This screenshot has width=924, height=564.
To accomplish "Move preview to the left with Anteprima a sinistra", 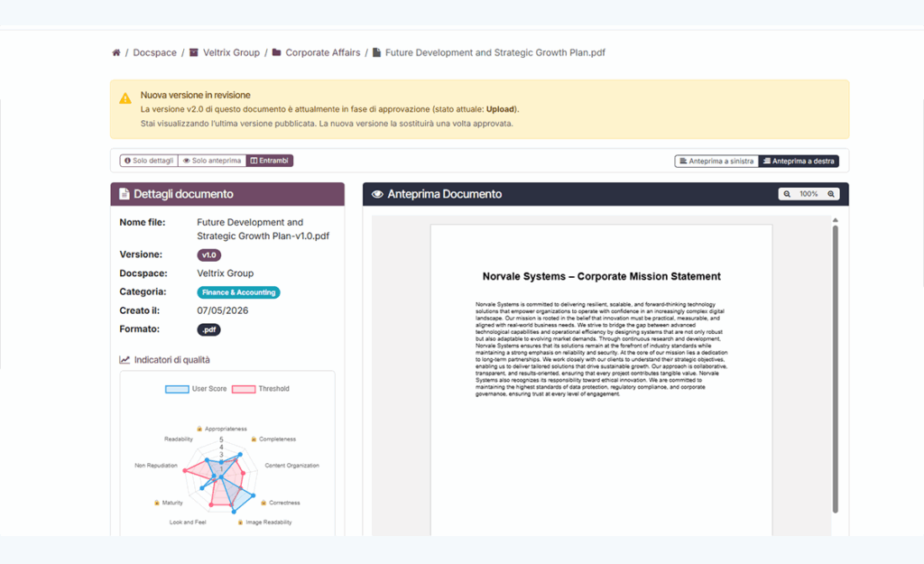I will 716,161.
